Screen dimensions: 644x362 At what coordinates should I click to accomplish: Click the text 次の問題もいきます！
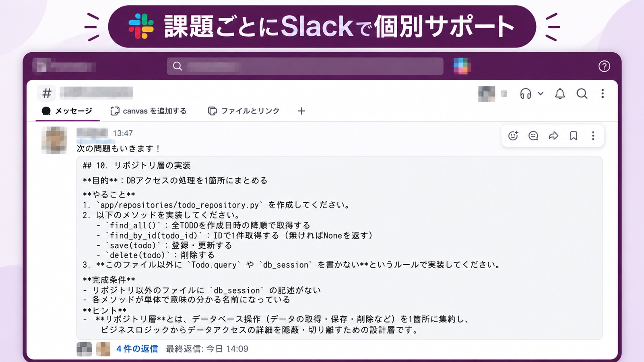[x=120, y=148]
